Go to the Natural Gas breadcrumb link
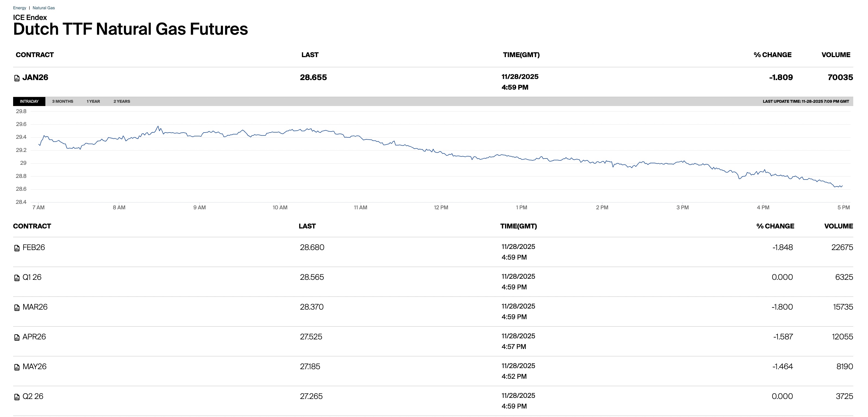868x417 pixels. coord(43,8)
